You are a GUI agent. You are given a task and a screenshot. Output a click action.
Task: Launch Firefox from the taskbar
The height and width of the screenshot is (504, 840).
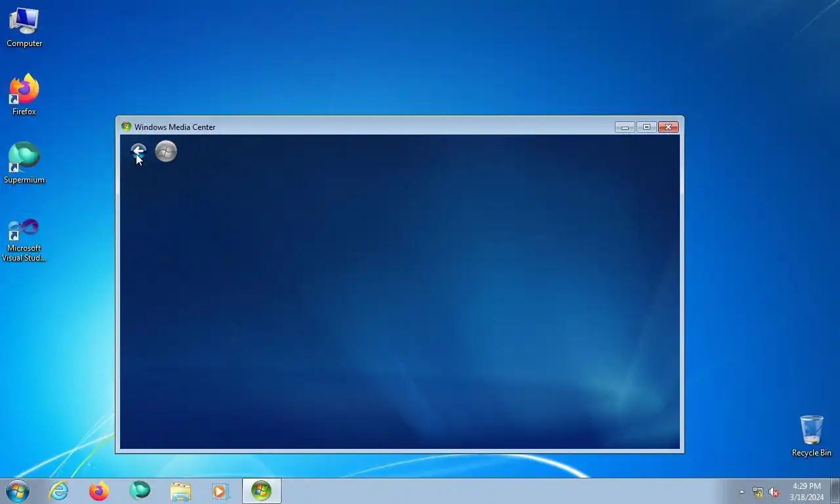[x=99, y=491]
